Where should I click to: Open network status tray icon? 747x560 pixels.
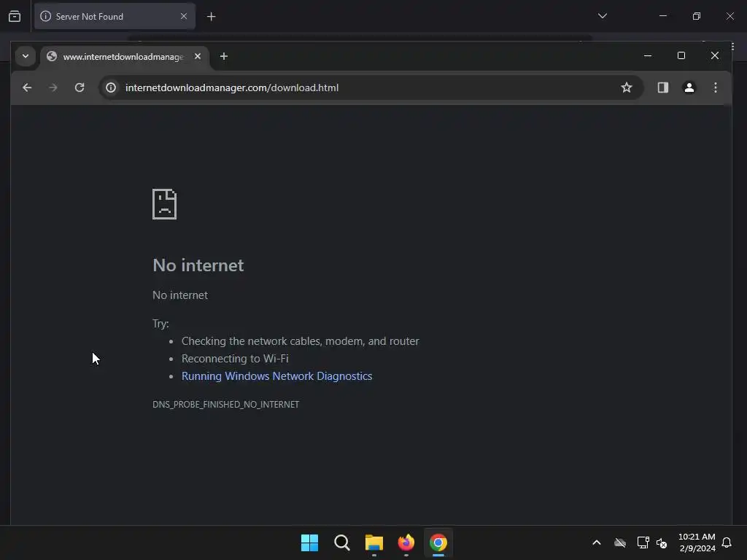pos(643,542)
